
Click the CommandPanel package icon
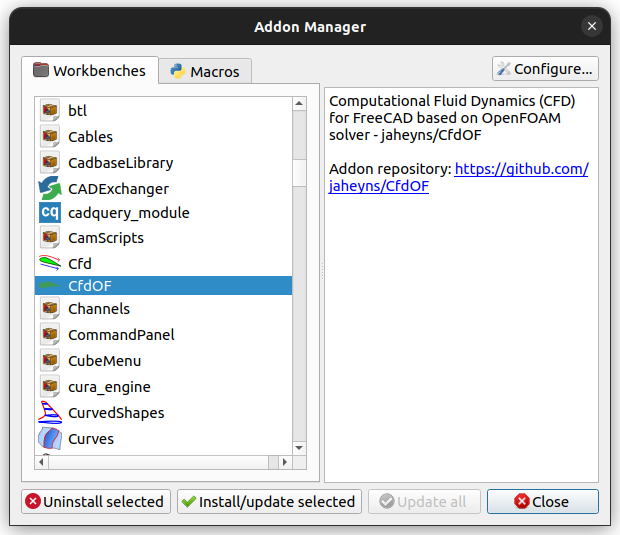click(x=49, y=335)
